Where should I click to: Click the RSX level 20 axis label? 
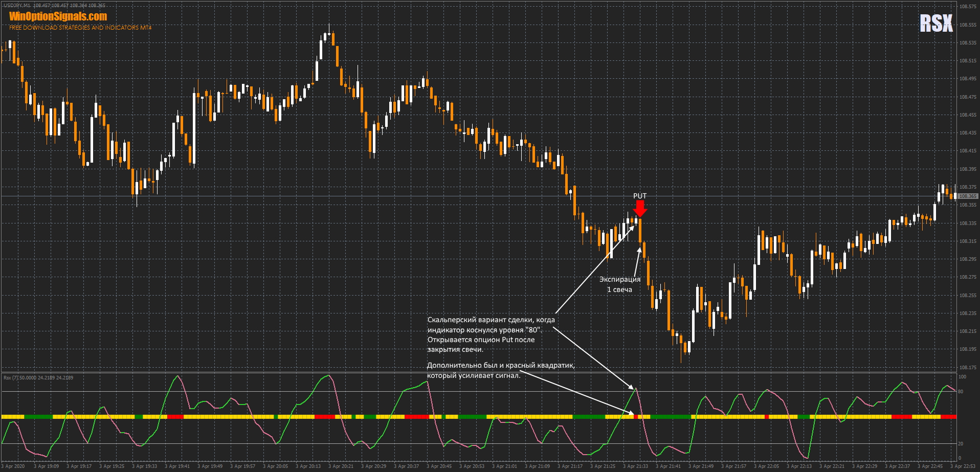pos(961,444)
